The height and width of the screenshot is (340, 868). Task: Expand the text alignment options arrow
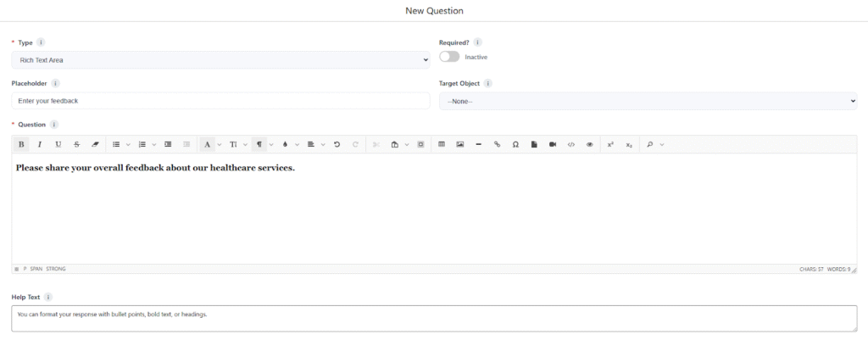(323, 145)
